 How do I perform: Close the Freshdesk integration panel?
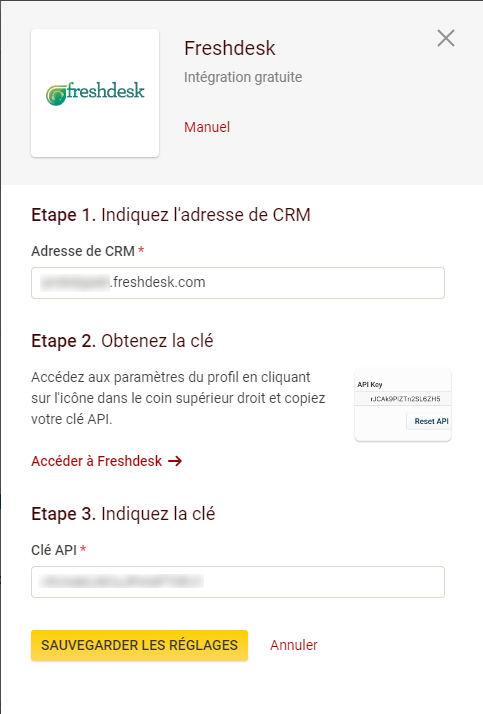446,38
